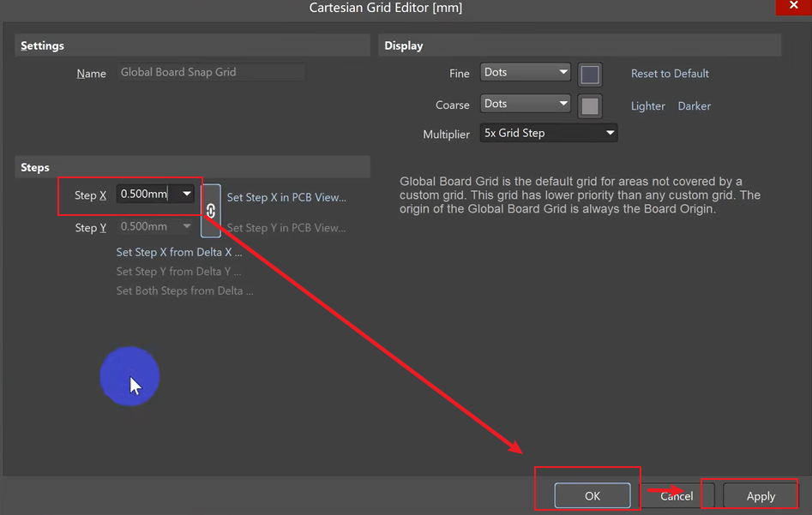812x515 pixels.
Task: Click Set Step X from Delta X link
Action: 178,252
